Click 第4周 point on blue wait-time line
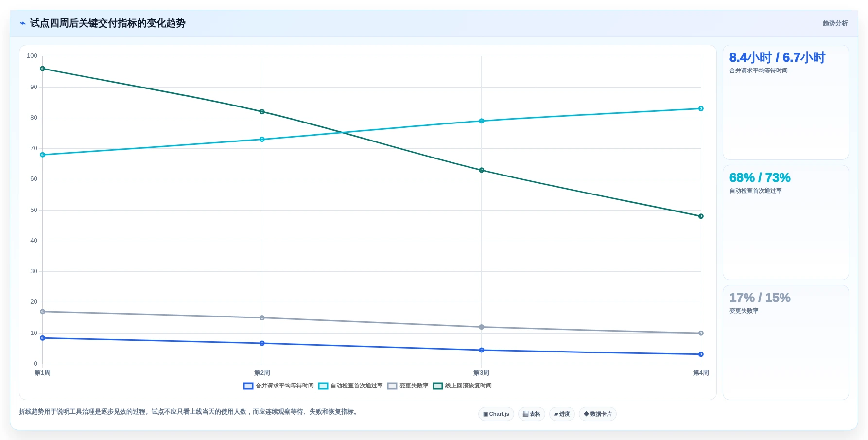 point(701,354)
